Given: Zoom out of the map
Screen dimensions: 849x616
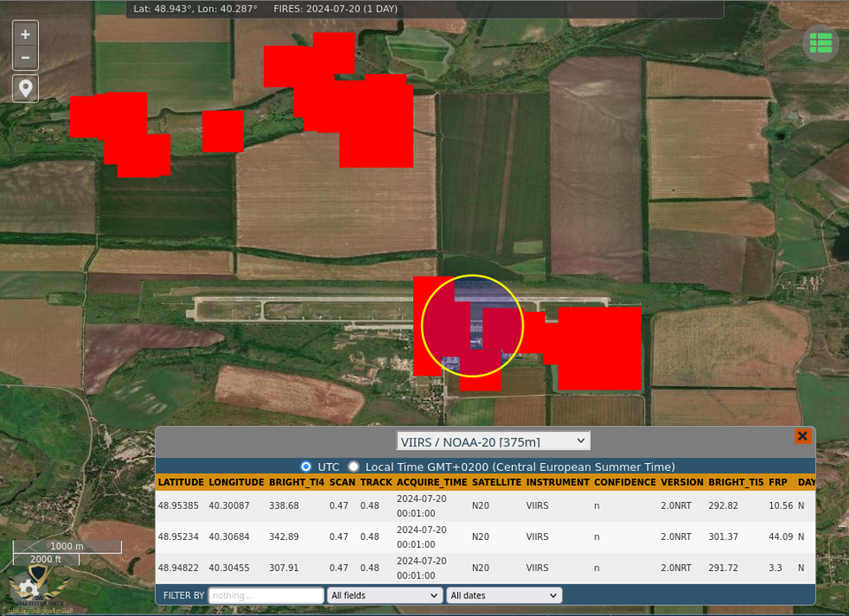Looking at the screenshot, I should [26, 57].
